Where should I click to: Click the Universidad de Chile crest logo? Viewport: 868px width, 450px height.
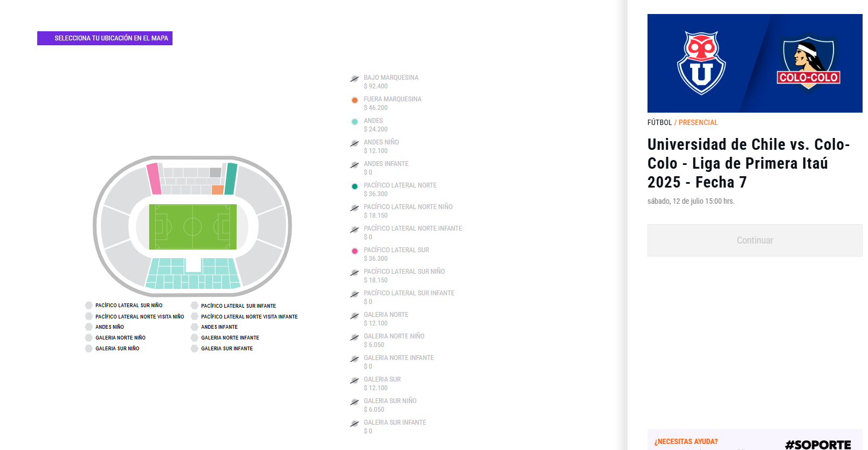[x=701, y=63]
